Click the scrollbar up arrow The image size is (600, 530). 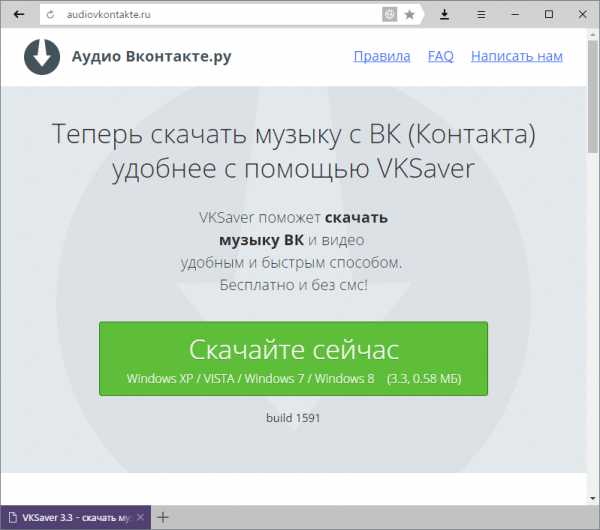point(593,34)
